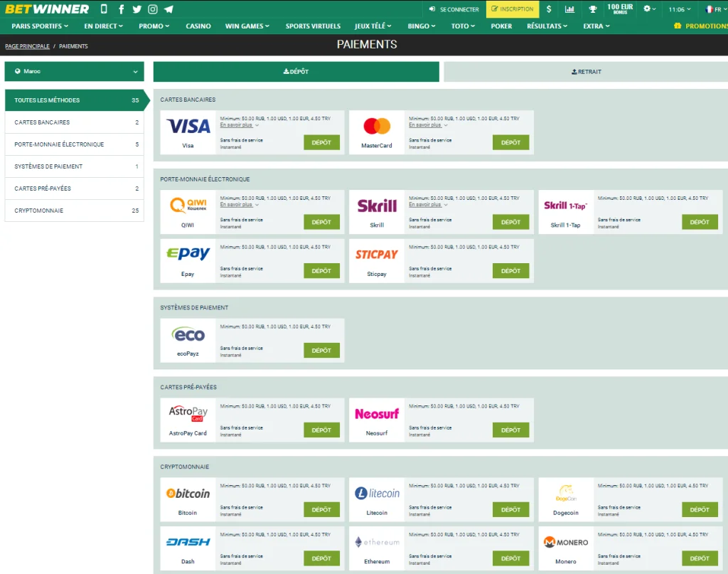
Task: Expand En savoir plus under QIWI
Action: pos(239,204)
